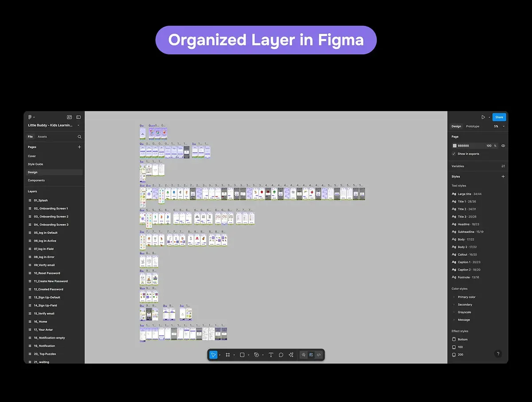Select the Comment tool
Viewport: 532px width, 402px height.
click(x=281, y=355)
